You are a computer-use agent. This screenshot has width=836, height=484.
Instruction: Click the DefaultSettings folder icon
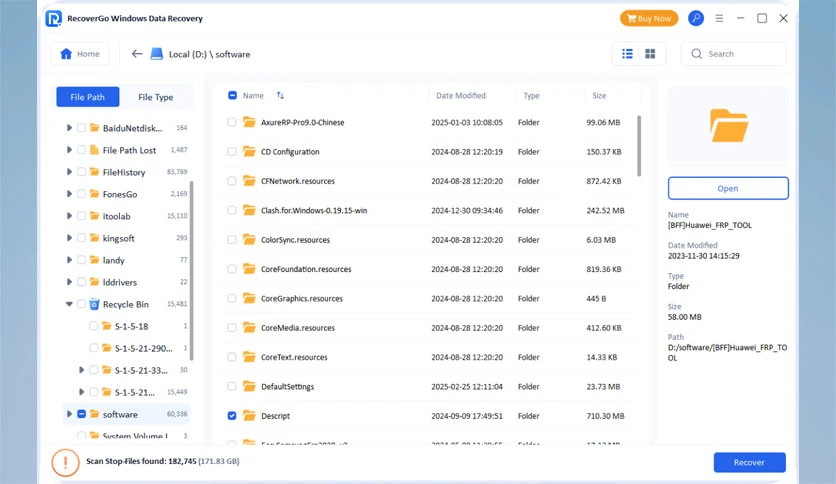click(249, 386)
